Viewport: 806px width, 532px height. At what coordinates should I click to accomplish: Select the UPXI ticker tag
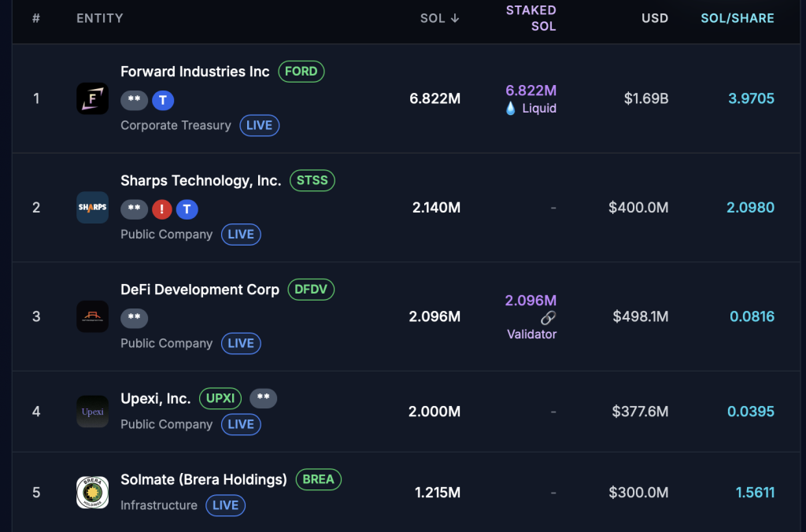click(220, 398)
